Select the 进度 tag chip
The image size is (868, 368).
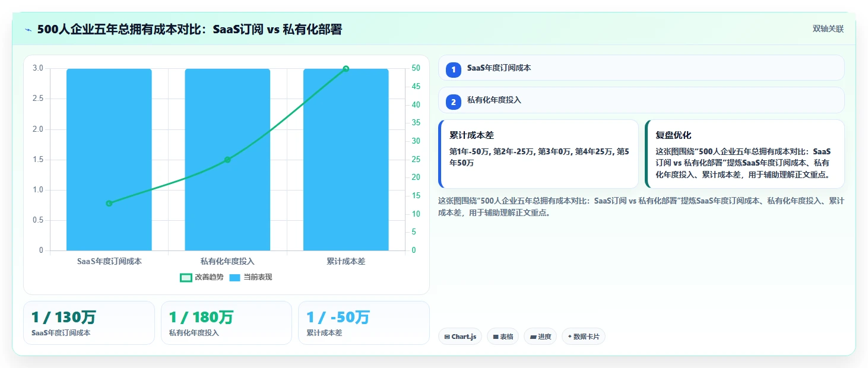pos(540,337)
